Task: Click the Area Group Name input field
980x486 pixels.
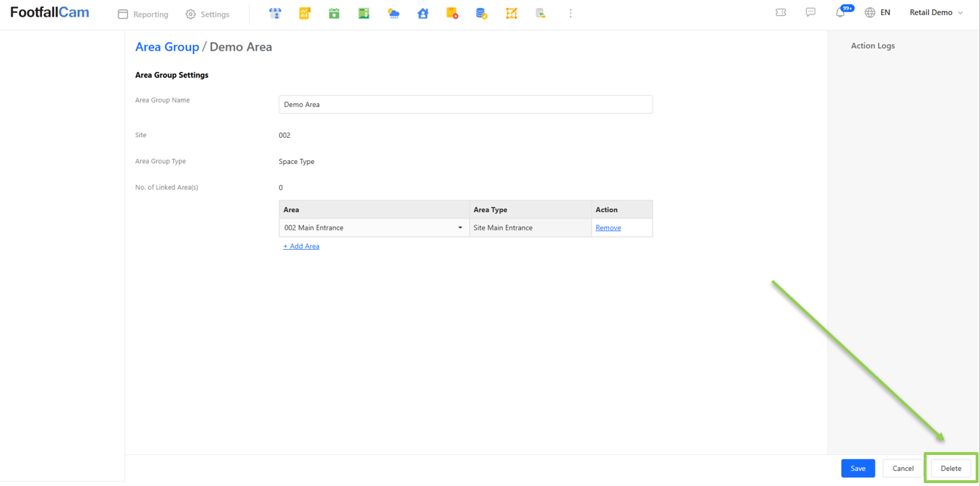Action: pos(465,105)
